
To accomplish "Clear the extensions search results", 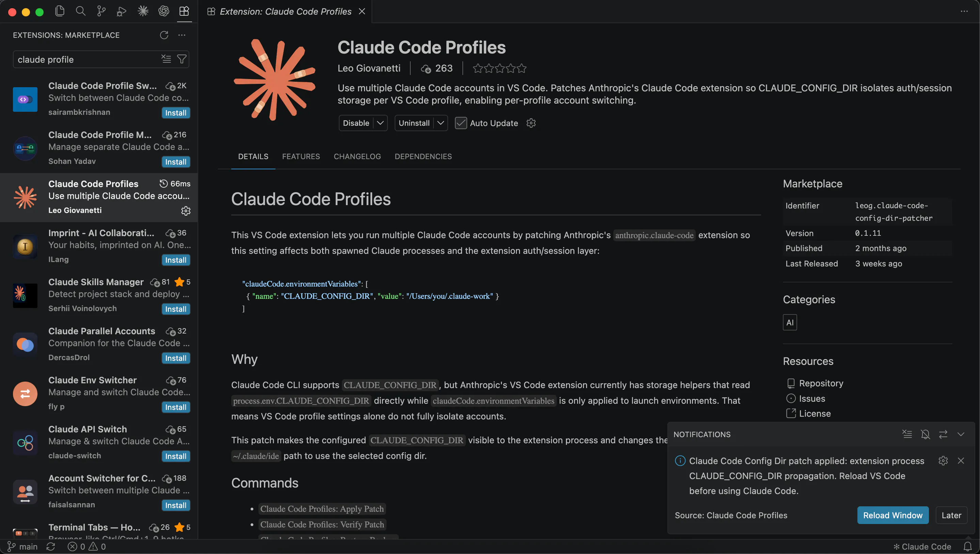I will (166, 59).
